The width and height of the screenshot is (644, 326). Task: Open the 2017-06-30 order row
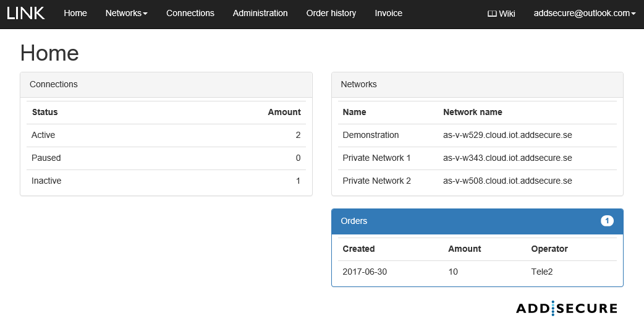tap(365, 272)
